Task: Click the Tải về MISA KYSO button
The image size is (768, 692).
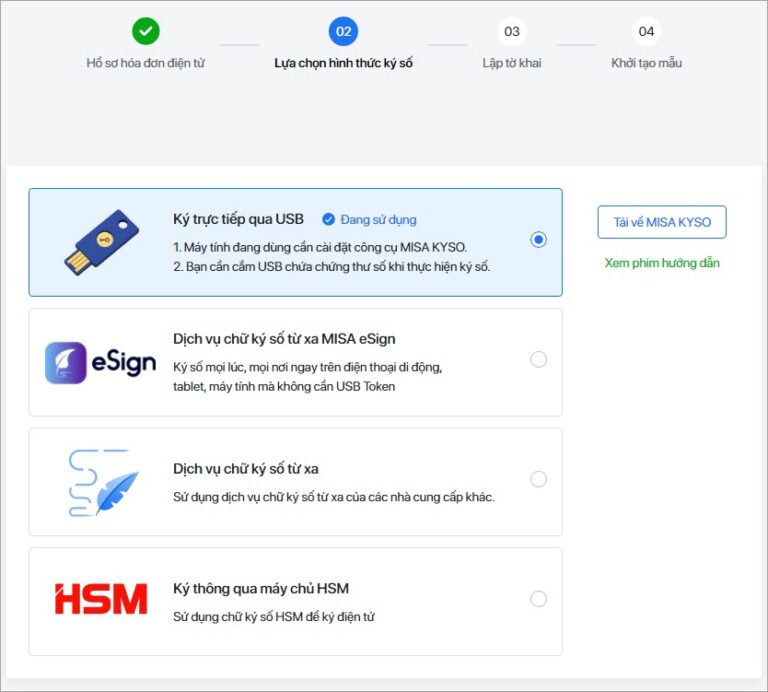Action: [662, 222]
